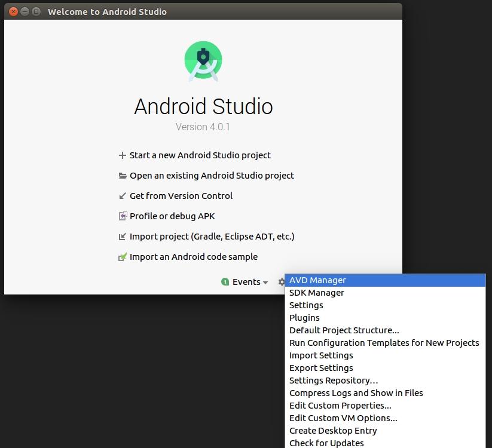Select Compress Logs and Show in Files
The width and height of the screenshot is (492, 448).
(385, 393)
